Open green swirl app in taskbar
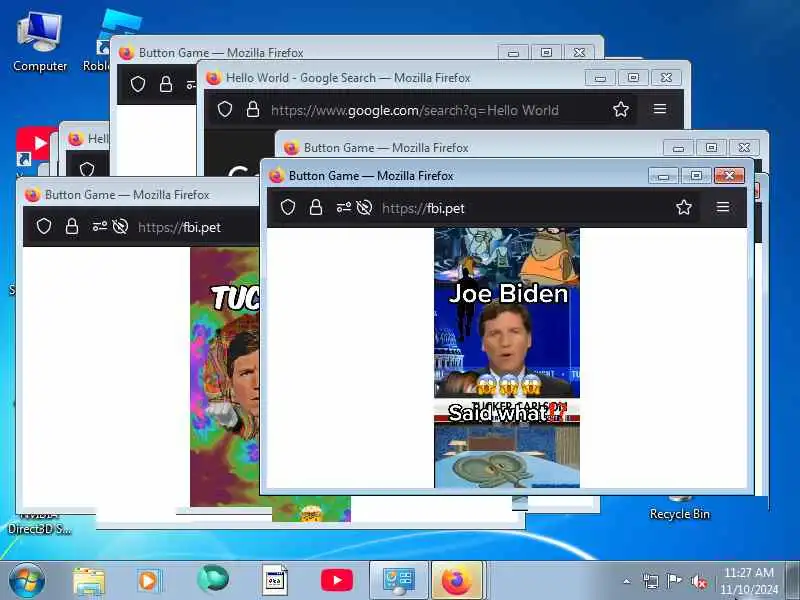 point(213,579)
